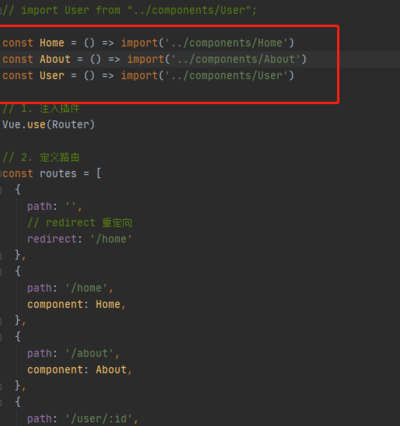This screenshot has height=426, width=400.
Task: Place cursor on 'User' constant name
Action: (52, 76)
